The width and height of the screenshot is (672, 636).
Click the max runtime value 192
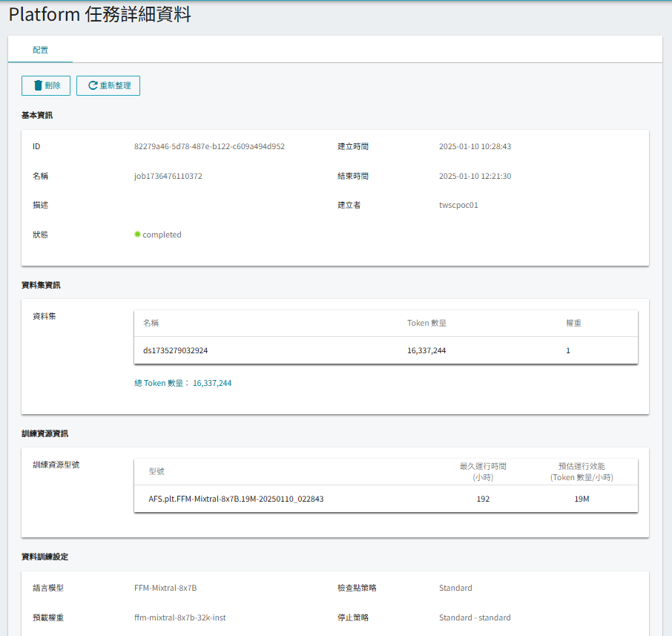click(483, 499)
